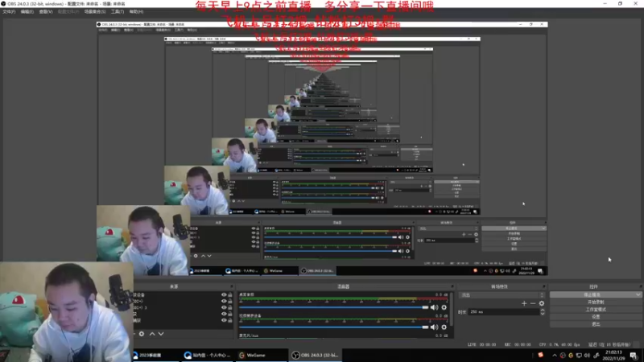The width and height of the screenshot is (644, 362).
Task: Focus the OBS 24.0.3 taskbar button
Action: [x=315, y=355]
